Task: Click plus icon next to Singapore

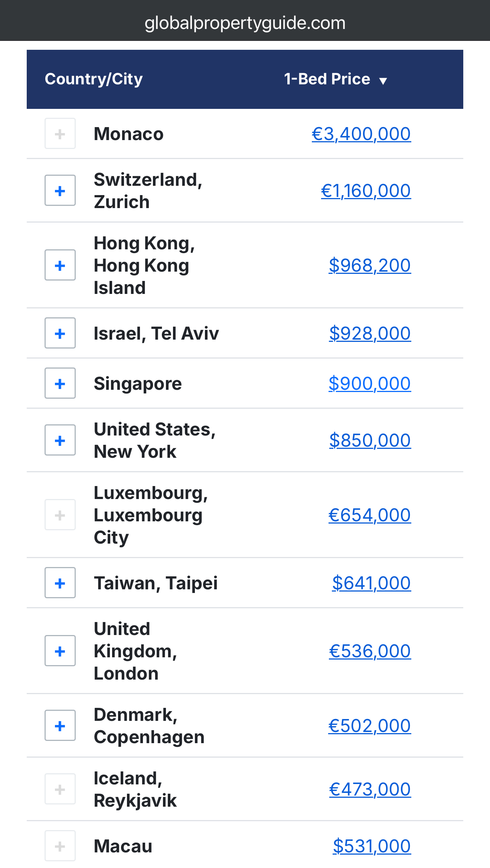Action: point(60,383)
